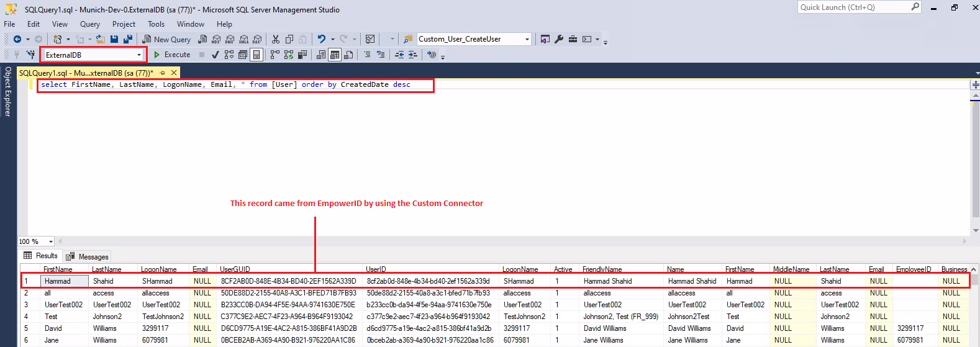Open an MDX query via toolbar icon
The height and width of the screenshot is (347, 980).
tap(216, 39)
